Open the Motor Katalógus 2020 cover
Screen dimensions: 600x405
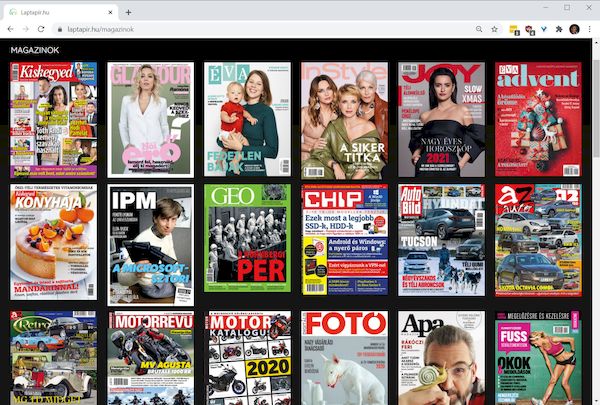tap(248, 358)
